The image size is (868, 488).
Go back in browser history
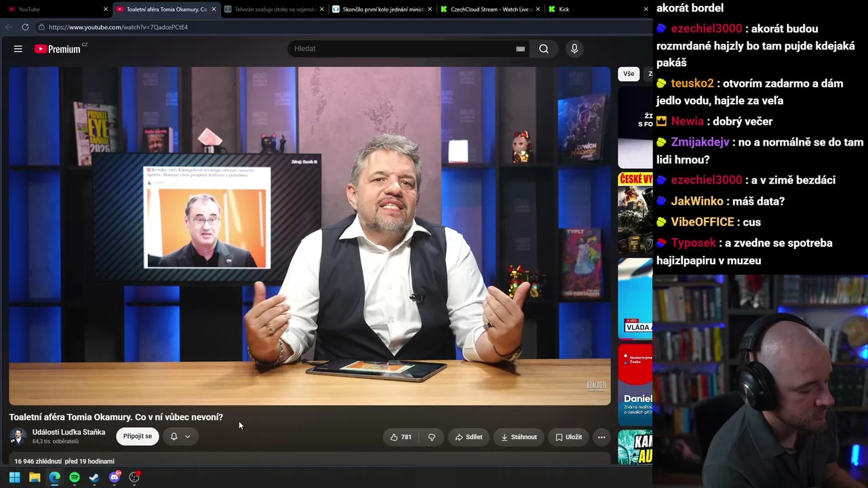[x=9, y=27]
